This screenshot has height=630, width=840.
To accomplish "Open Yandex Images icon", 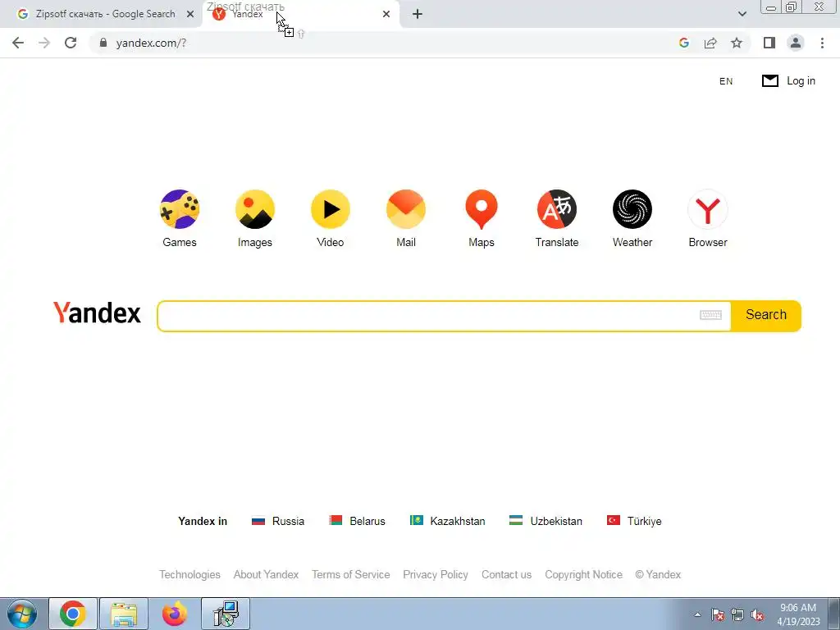I will 255,209.
